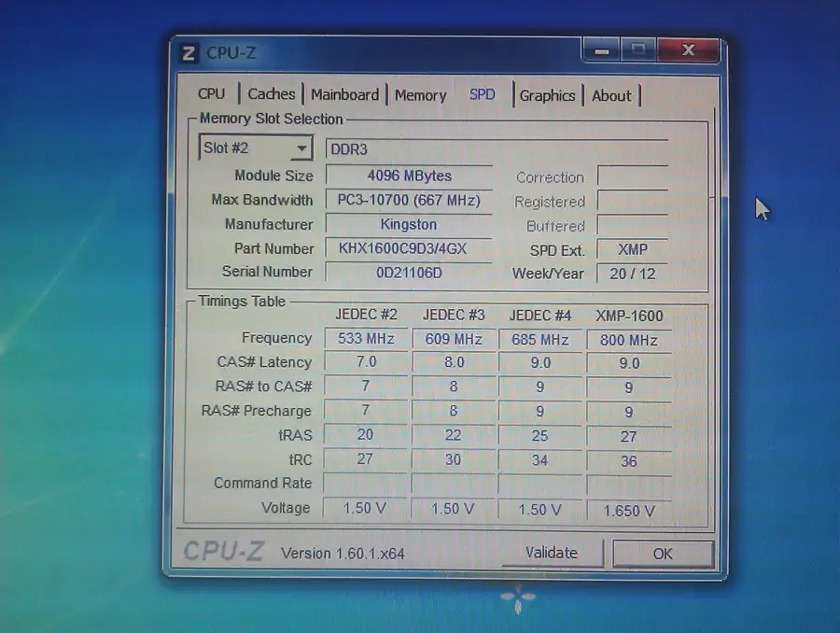This screenshot has height=633, width=840.
Task: Click the JEDEC #4 column header
Action: click(540, 316)
